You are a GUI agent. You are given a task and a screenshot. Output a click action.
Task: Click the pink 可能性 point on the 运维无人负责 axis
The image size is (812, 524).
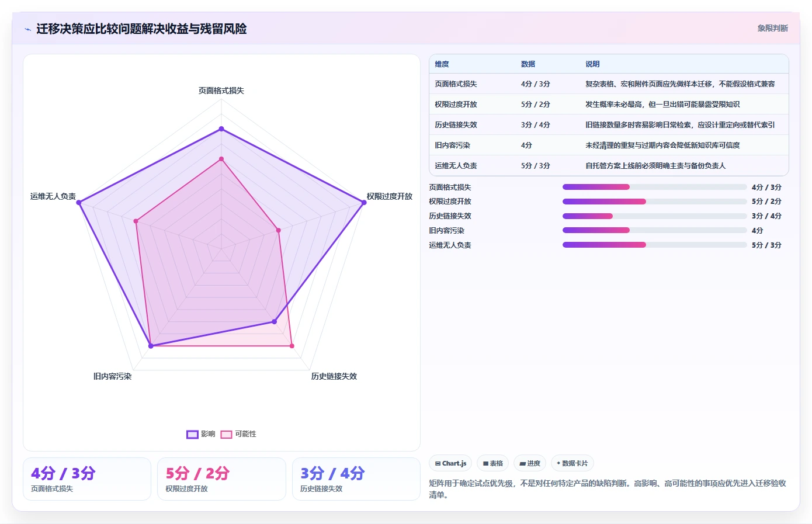136,221
